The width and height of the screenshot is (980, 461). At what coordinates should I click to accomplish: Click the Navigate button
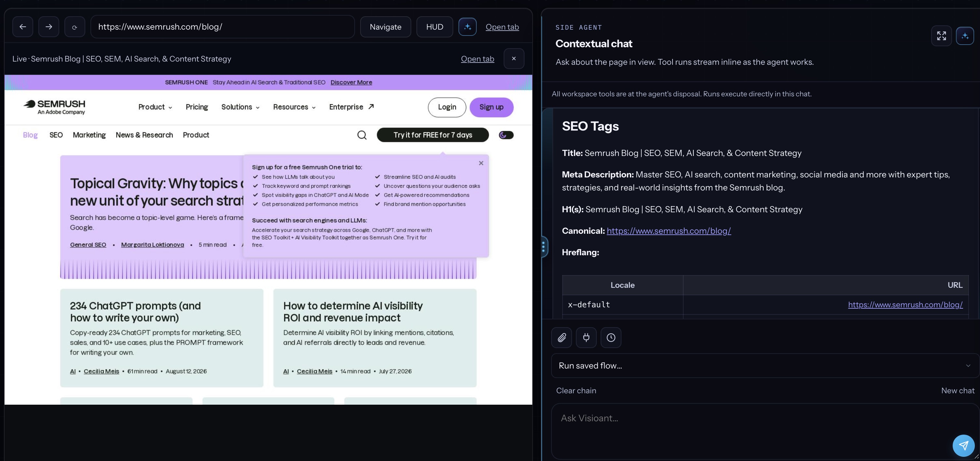(385, 27)
